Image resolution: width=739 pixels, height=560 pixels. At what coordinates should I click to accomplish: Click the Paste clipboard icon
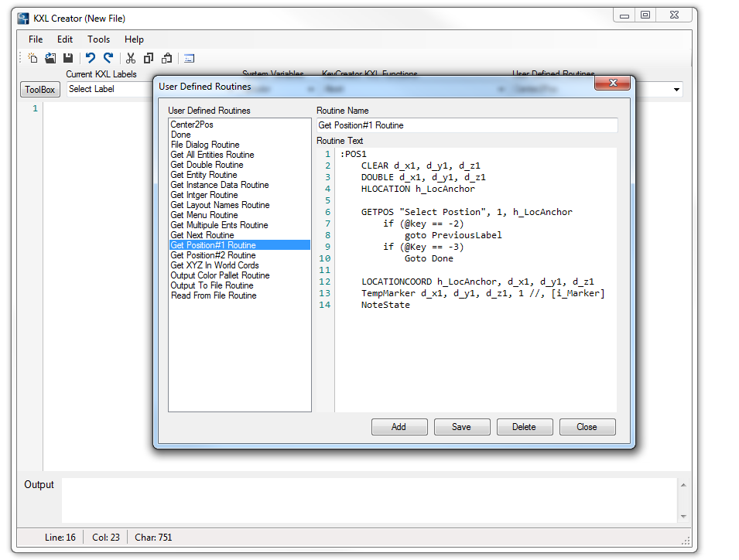(x=166, y=58)
